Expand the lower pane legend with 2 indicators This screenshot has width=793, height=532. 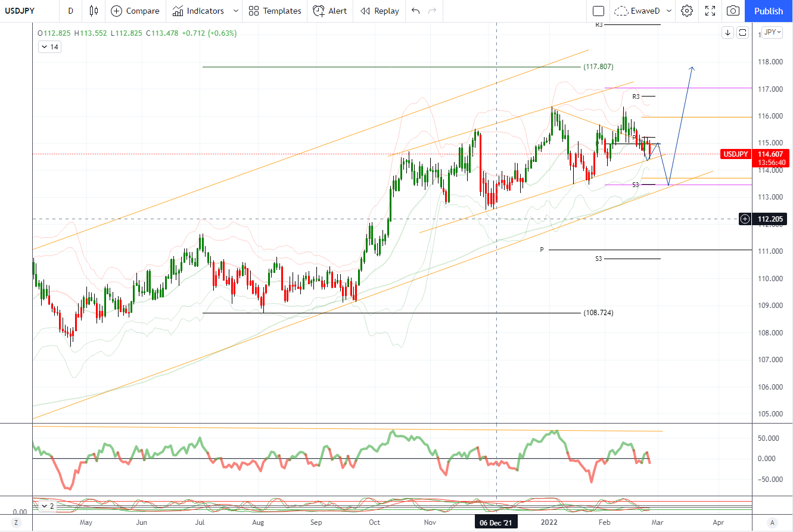pos(47,506)
